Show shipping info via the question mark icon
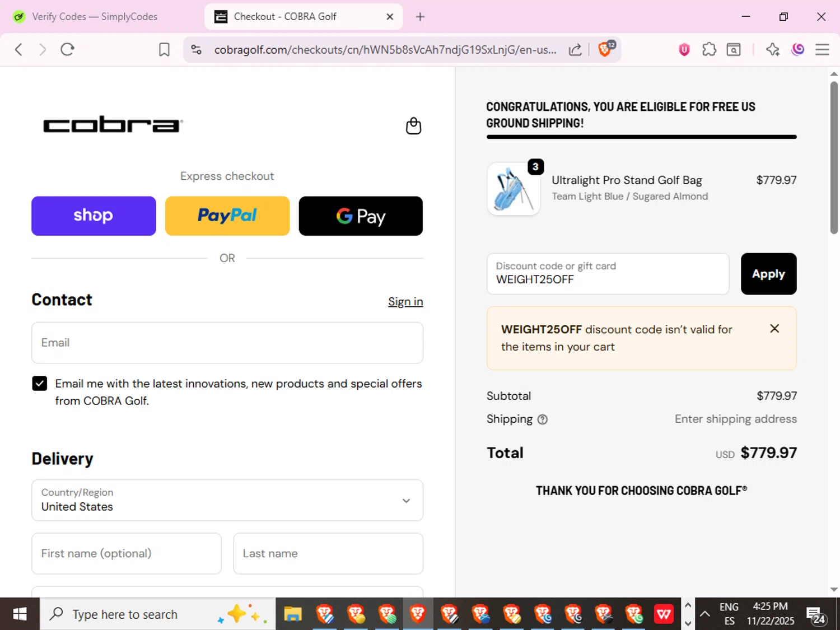The image size is (840, 630). point(543,419)
